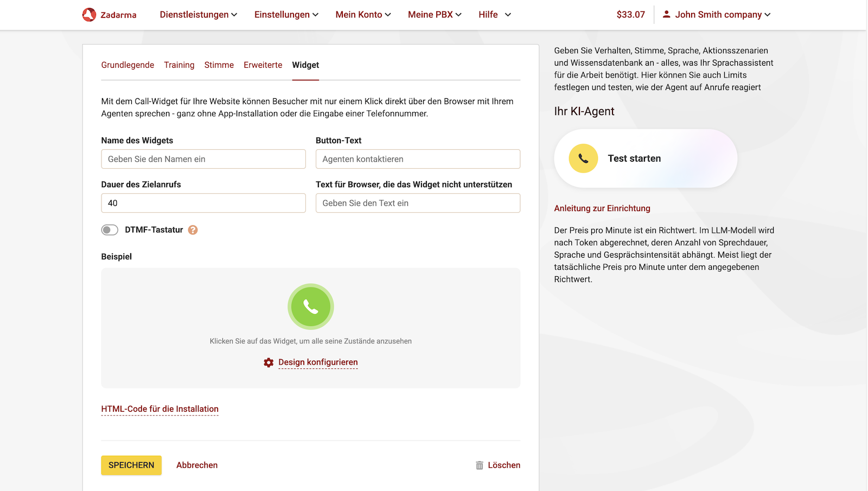
Task: Open HTML-Code für die Installation
Action: tap(159, 409)
